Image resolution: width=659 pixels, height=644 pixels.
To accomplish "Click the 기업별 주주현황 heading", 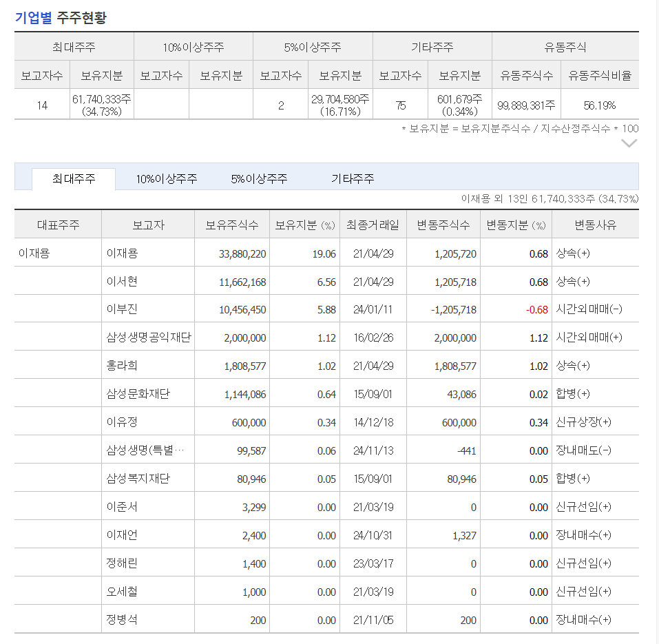I will click(x=61, y=18).
